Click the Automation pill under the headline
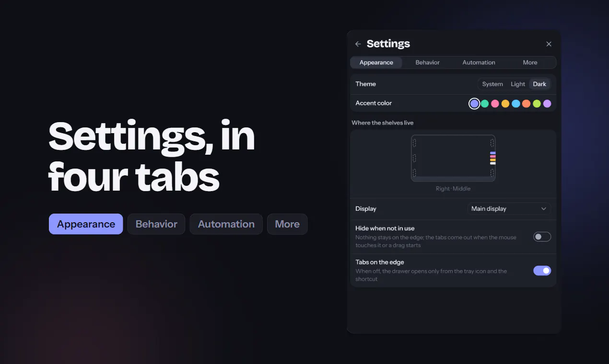The height and width of the screenshot is (364, 609). click(226, 224)
